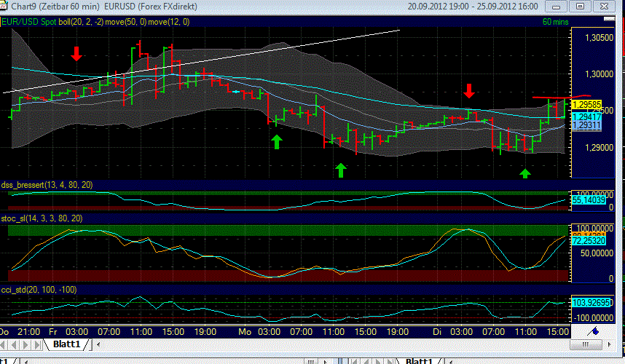Click the Di day label on time axis
The height and width of the screenshot is (364, 625).
[x=437, y=332]
